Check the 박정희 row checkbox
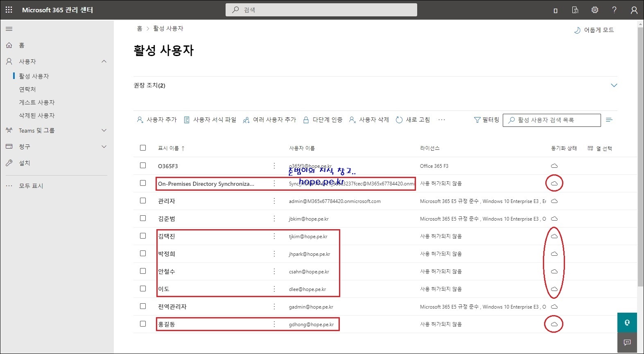The width and height of the screenshot is (644, 354). 143,253
